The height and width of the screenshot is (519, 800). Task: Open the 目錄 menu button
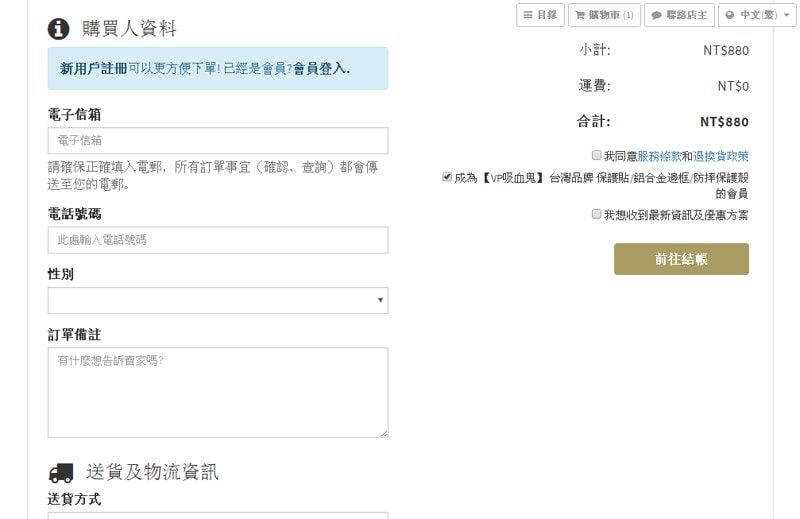pos(540,15)
